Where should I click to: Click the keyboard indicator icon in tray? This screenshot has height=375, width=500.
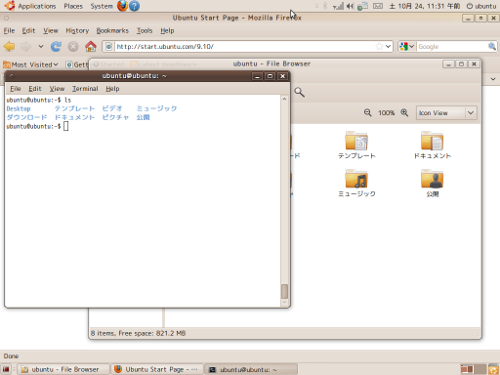pos(378,6)
